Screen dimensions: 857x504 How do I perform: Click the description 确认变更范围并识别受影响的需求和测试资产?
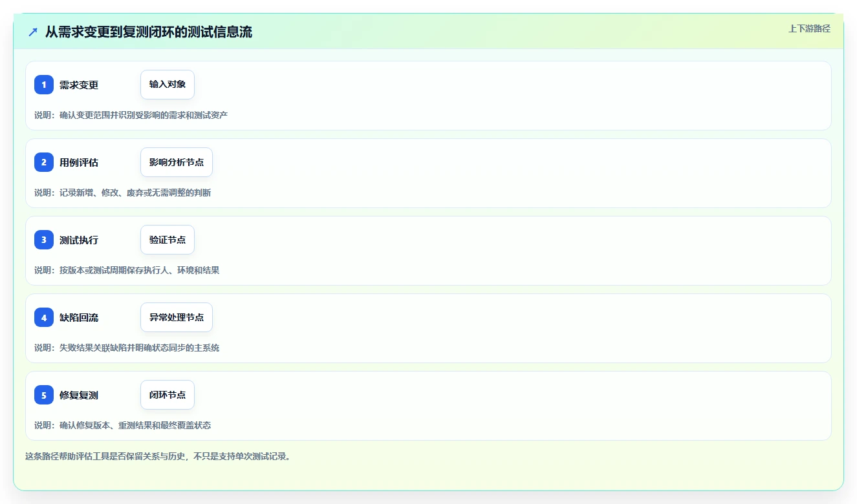pyautogui.click(x=144, y=115)
